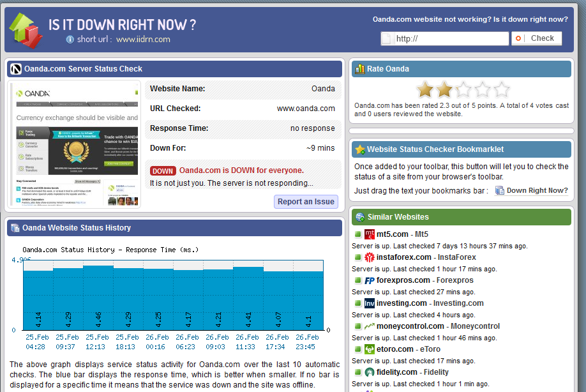Click green status indicator beside mt5.com
Screen dimensions: 586x392
[x=357, y=234]
